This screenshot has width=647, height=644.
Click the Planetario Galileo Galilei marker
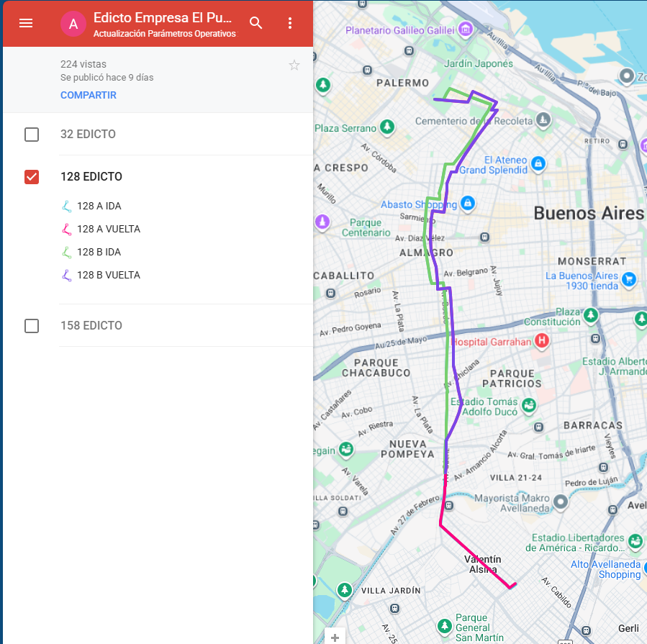tap(466, 30)
